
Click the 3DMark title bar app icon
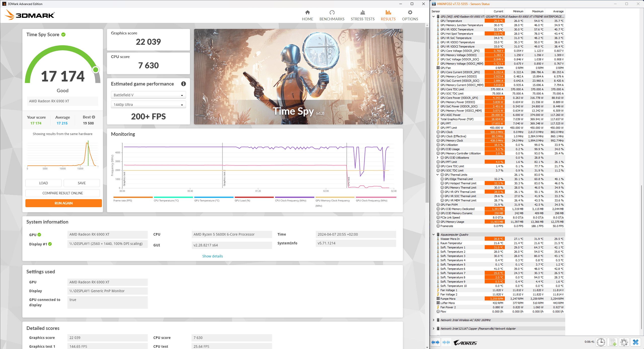pyautogui.click(x=4, y=4)
